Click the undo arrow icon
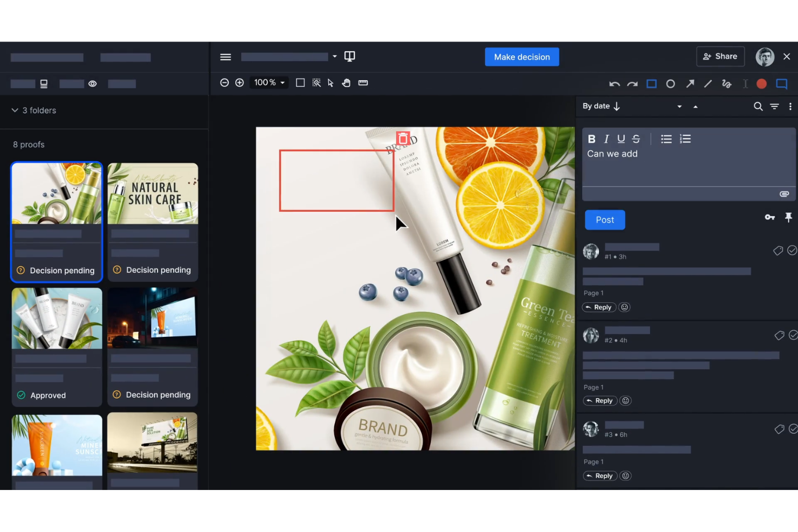This screenshot has height=532, width=798. point(614,84)
